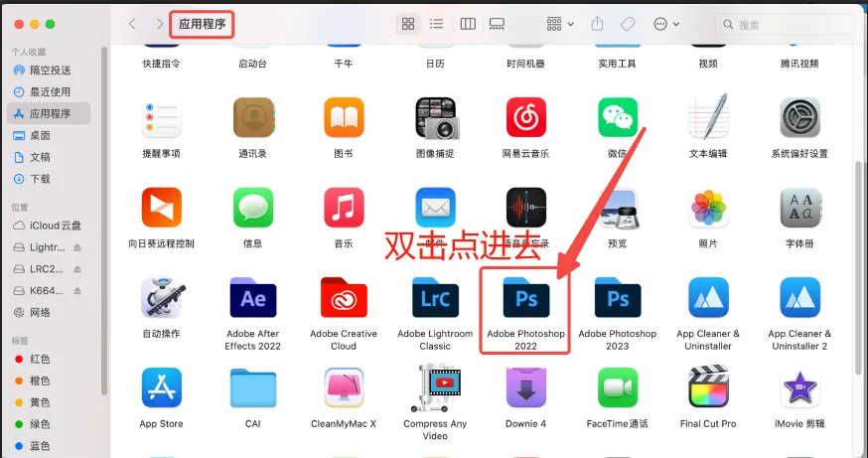
Task: Select the WeChat (微信) app icon
Action: click(617, 118)
